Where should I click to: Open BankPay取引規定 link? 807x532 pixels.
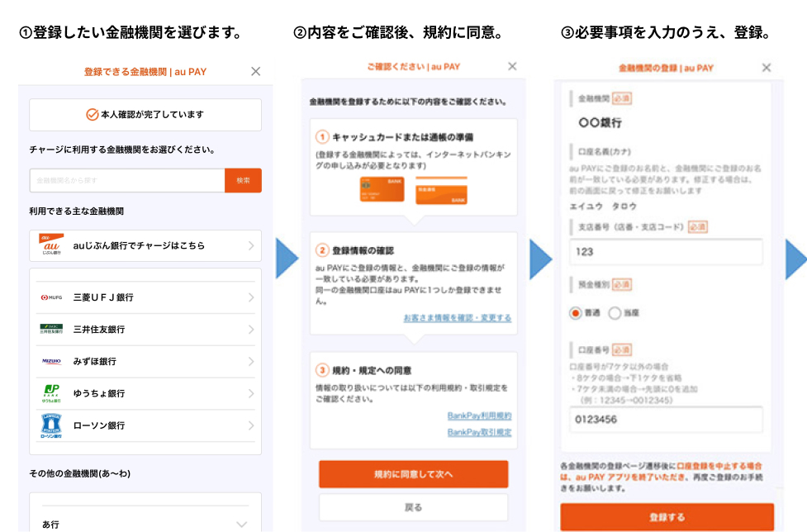[x=479, y=432]
